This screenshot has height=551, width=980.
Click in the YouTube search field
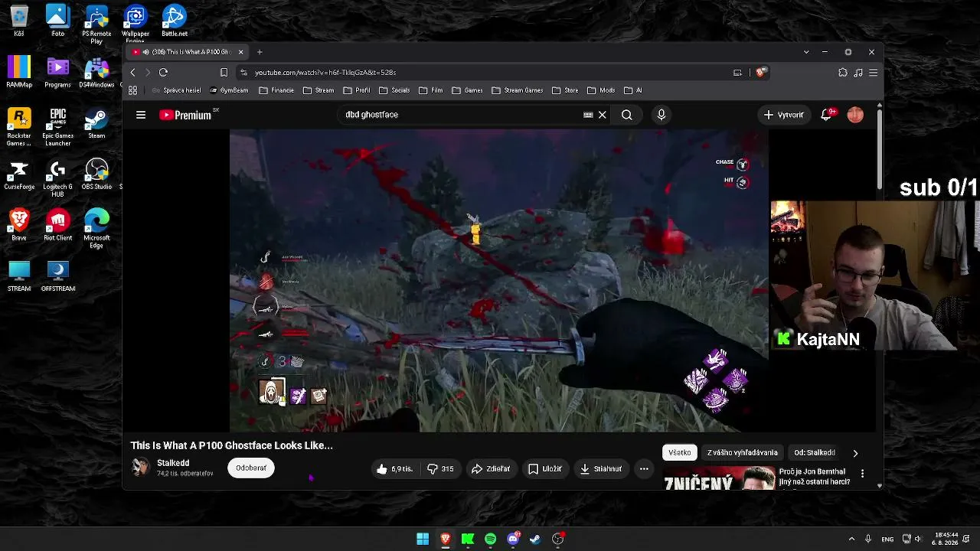coord(459,115)
